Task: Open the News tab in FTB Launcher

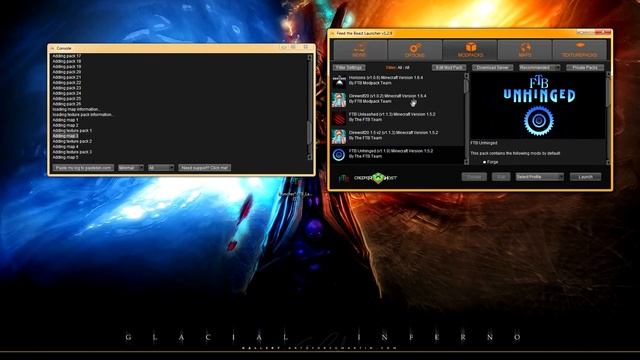Action: point(360,50)
